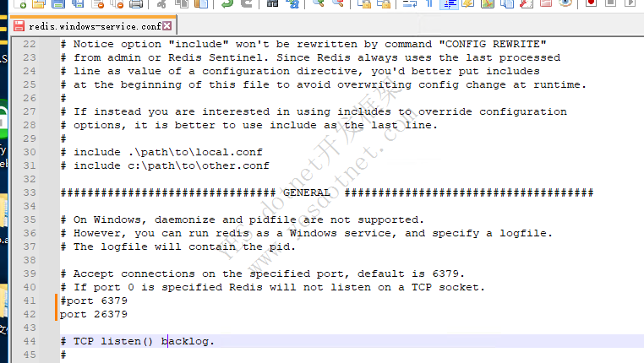Close the redis.windows-service.conf tab

pos(166,26)
